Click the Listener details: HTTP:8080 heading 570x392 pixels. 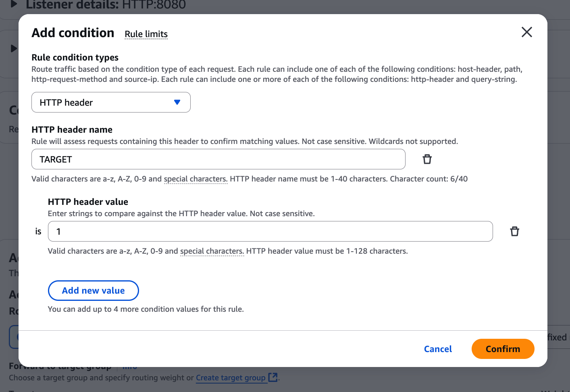(x=106, y=5)
